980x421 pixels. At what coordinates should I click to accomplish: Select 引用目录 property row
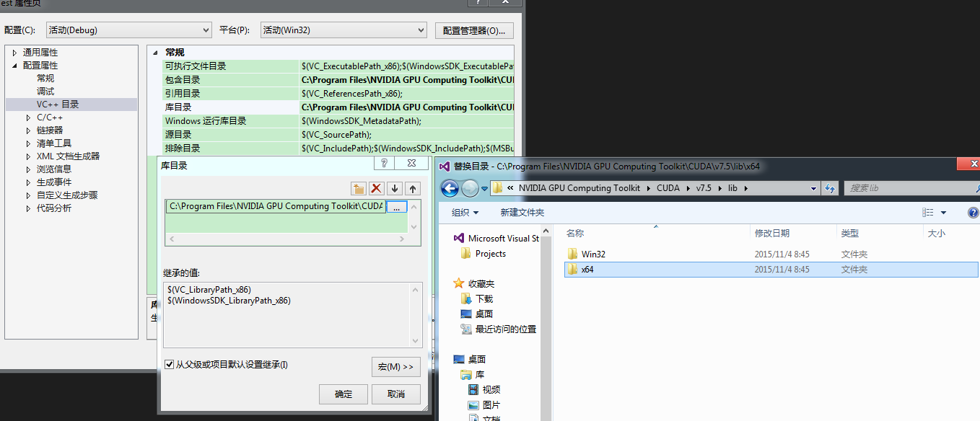point(338,94)
